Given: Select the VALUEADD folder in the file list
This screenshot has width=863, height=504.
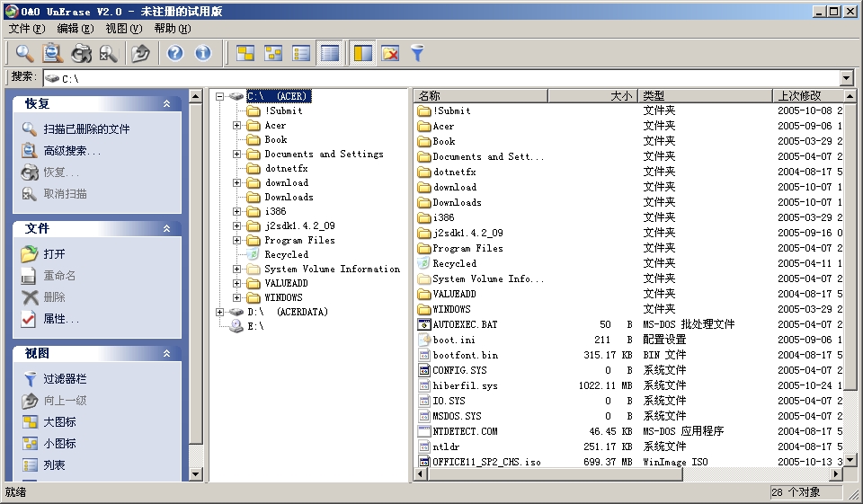Looking at the screenshot, I should [x=454, y=294].
